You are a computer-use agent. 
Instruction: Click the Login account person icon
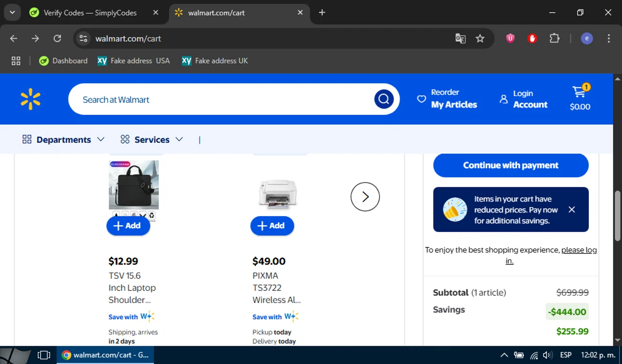pyautogui.click(x=503, y=99)
